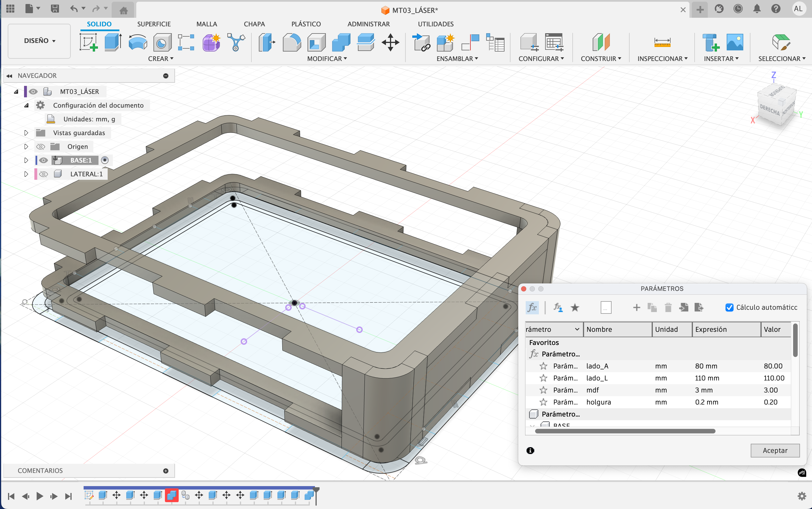Click the Aceptar button
812x509 pixels.
point(774,450)
